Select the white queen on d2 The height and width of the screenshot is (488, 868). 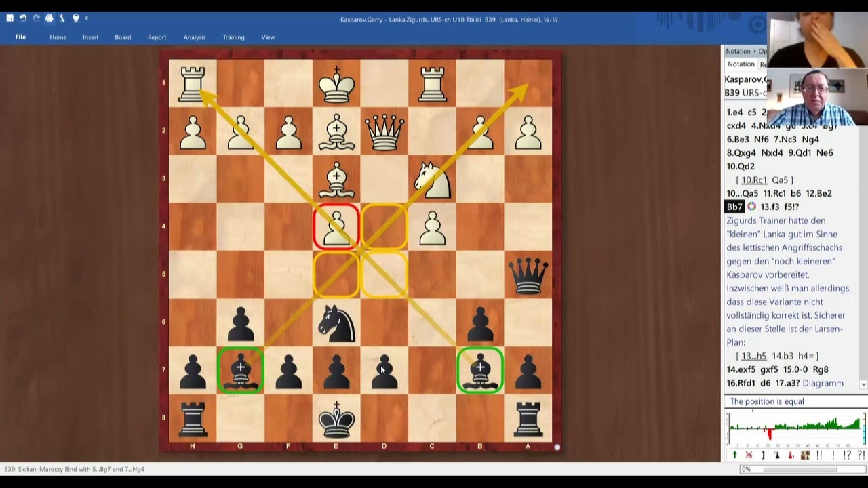point(384,131)
